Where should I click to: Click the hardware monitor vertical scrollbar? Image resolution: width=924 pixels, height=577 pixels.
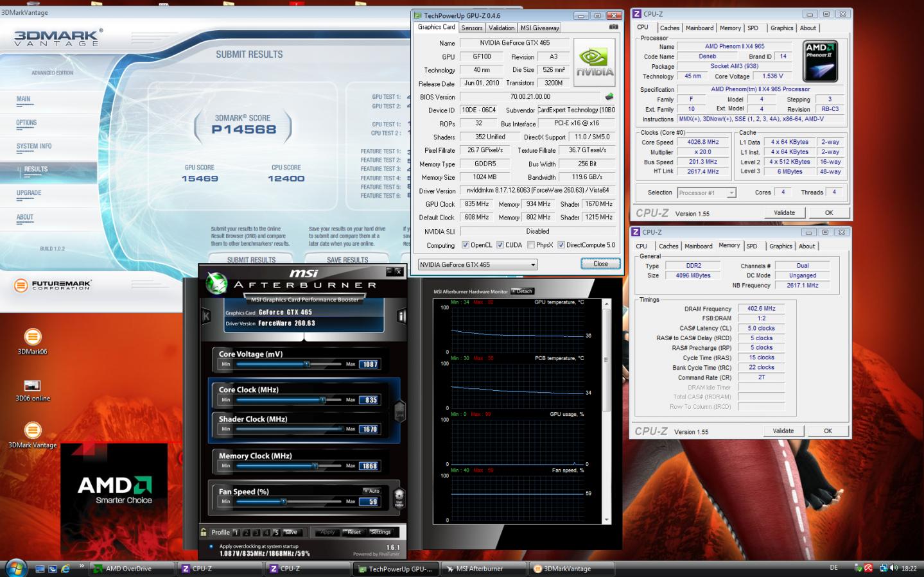[606, 411]
